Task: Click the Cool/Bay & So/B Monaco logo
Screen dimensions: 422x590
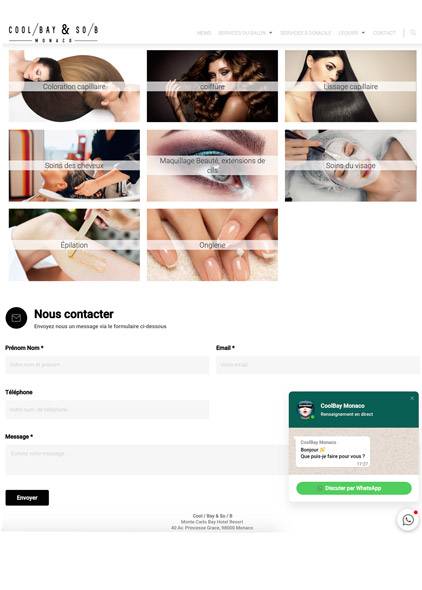Action: tap(53, 33)
